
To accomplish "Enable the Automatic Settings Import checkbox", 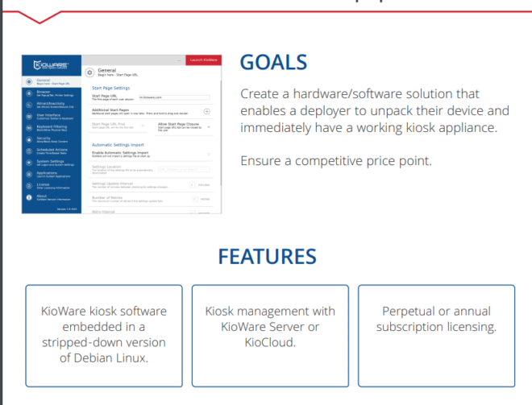I will click(209, 155).
